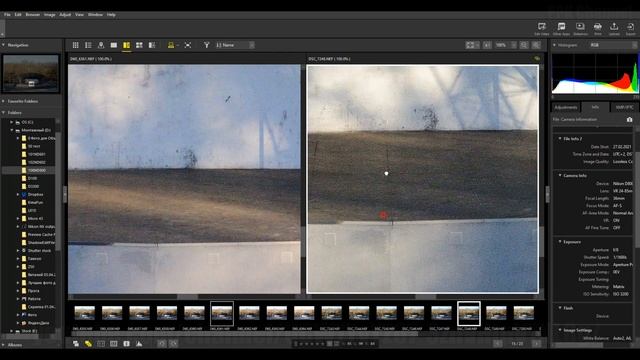Collapse the Exposure section
Image resolution: width=640 pixels, height=360 pixels.
560,242
